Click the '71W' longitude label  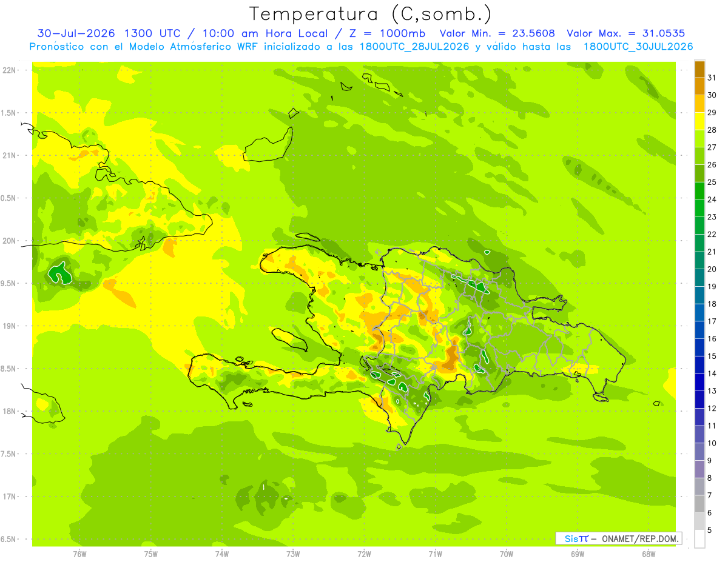[435, 554]
